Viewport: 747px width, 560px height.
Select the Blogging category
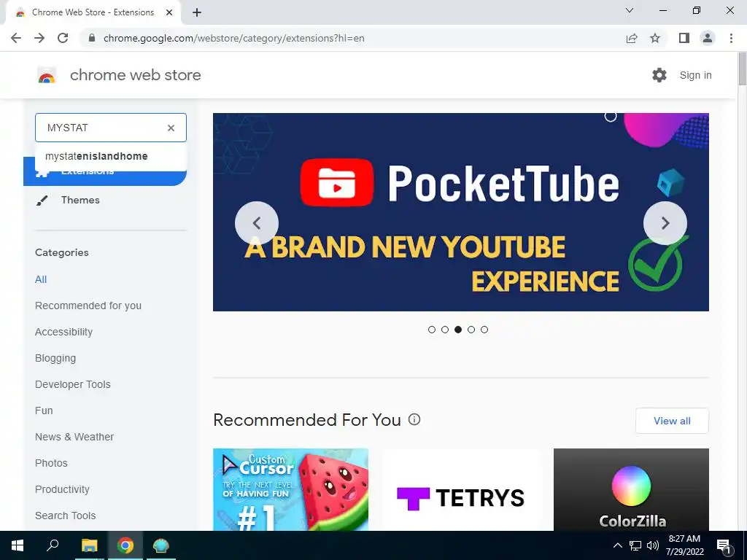(x=55, y=358)
